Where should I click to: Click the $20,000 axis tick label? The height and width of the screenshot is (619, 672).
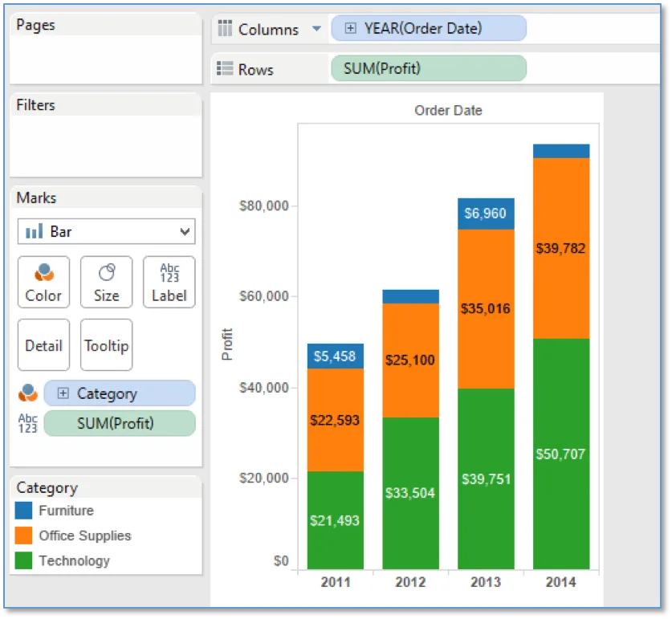point(263,478)
